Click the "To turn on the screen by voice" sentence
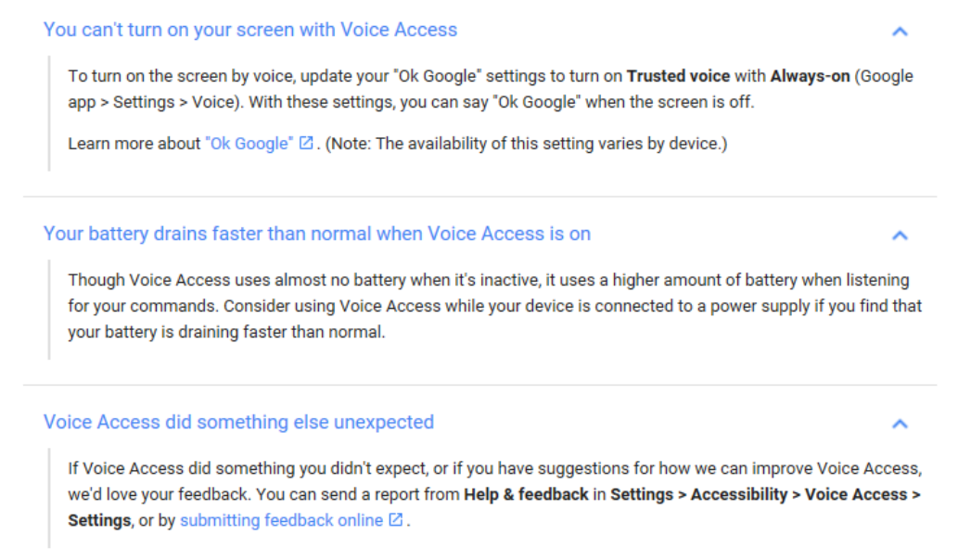 tap(491, 89)
